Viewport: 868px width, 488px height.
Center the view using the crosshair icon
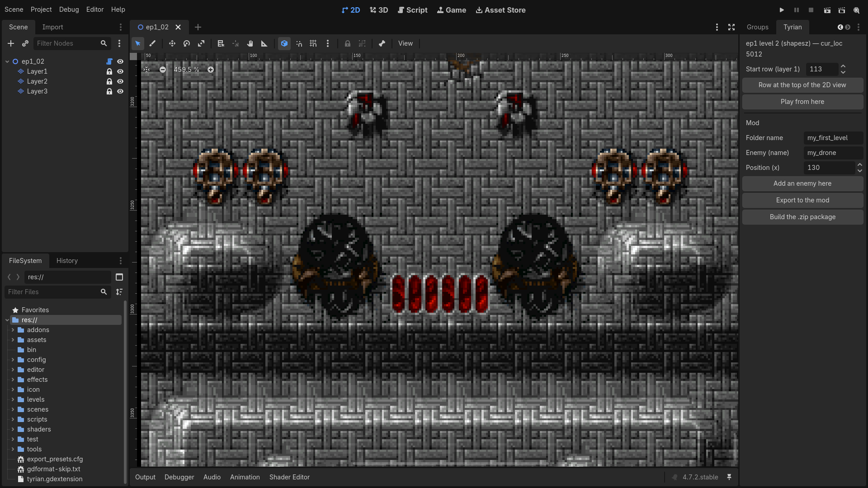tap(146, 70)
